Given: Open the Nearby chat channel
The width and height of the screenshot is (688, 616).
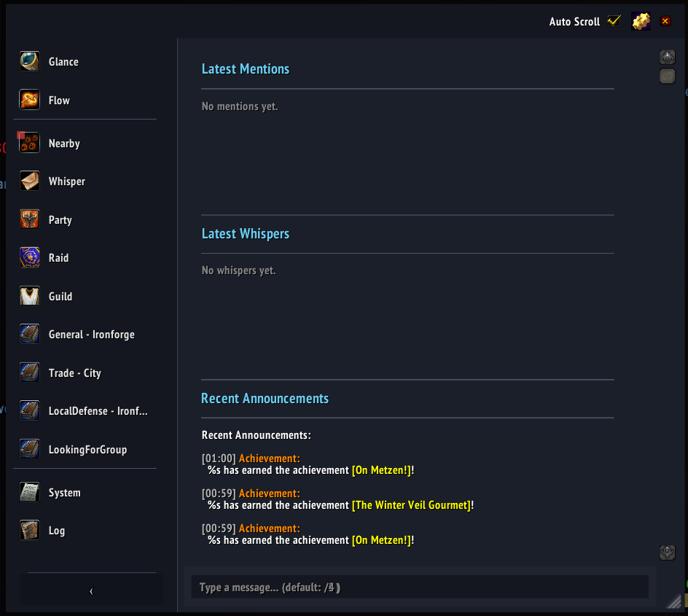Looking at the screenshot, I should click(x=65, y=143).
